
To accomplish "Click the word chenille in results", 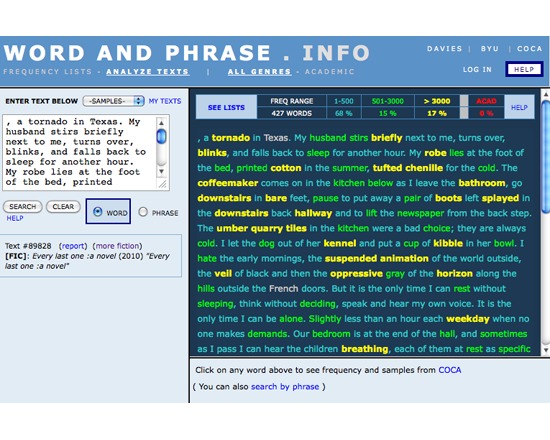I will pos(424,168).
